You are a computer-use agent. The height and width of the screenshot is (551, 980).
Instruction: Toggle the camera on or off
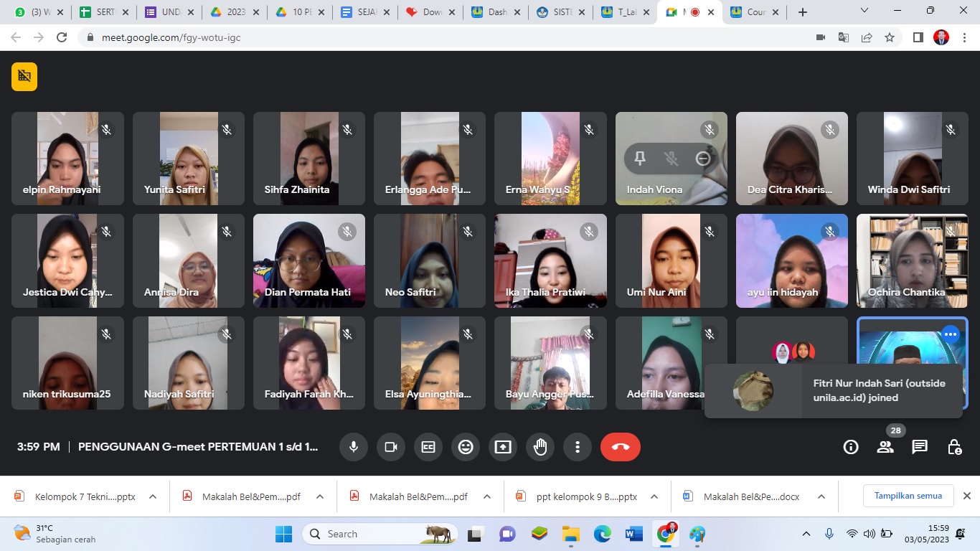click(391, 447)
